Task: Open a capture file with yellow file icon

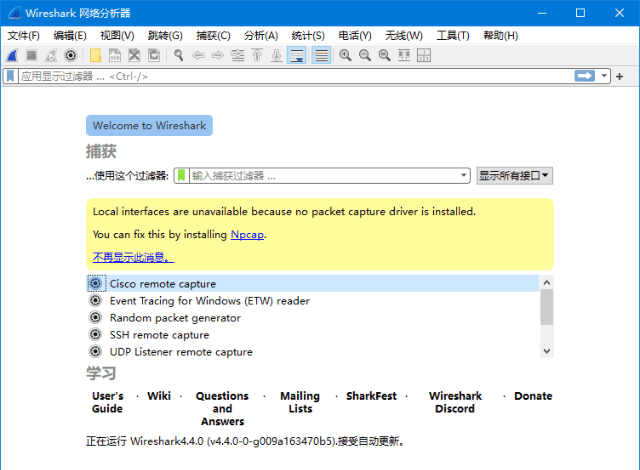Action: point(96,55)
